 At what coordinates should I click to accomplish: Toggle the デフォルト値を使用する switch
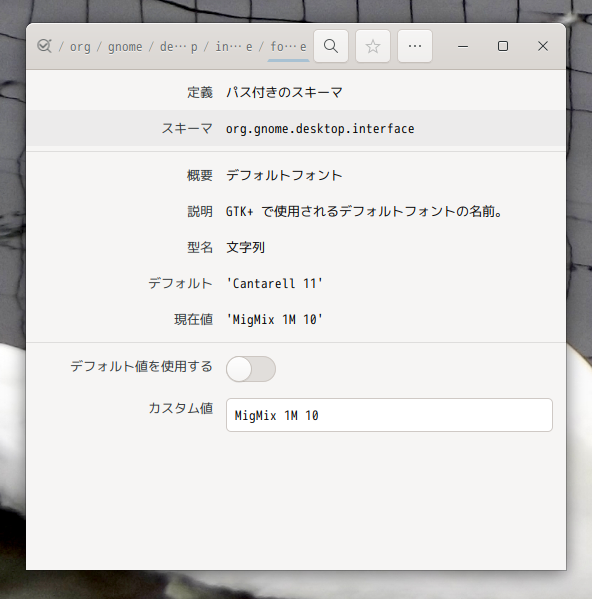tap(251, 369)
